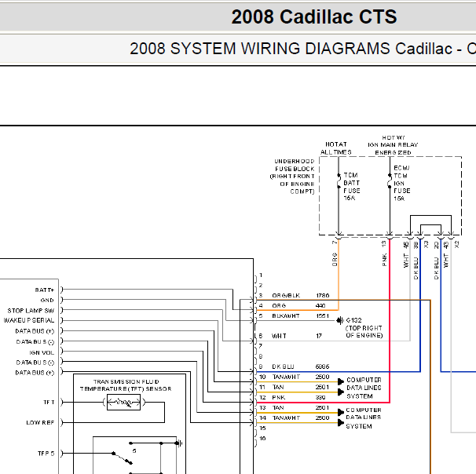The width and height of the screenshot is (476, 474).
Task: Click the TFT sensor resistor symbol
Action: [124, 403]
